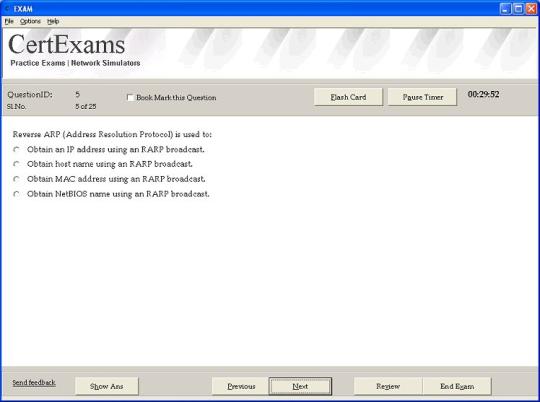Click the QuestionID label
This screenshot has height=402, width=540.
[x=30, y=94]
